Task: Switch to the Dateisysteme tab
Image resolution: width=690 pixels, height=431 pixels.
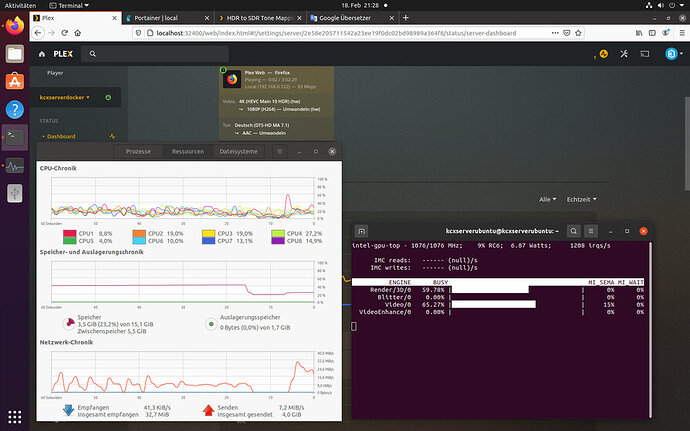Action: pyautogui.click(x=239, y=151)
